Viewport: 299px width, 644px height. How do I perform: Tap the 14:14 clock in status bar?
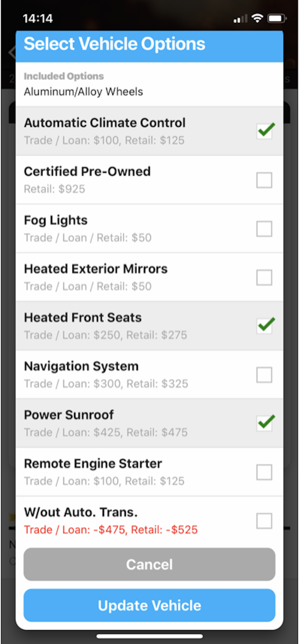pyautogui.click(x=38, y=18)
